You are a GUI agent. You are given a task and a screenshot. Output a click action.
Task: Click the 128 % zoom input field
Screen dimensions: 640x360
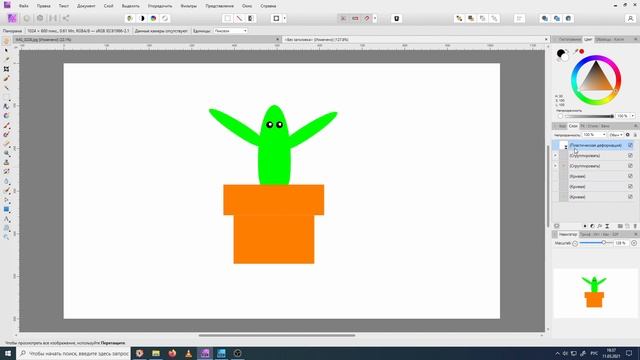coord(620,243)
